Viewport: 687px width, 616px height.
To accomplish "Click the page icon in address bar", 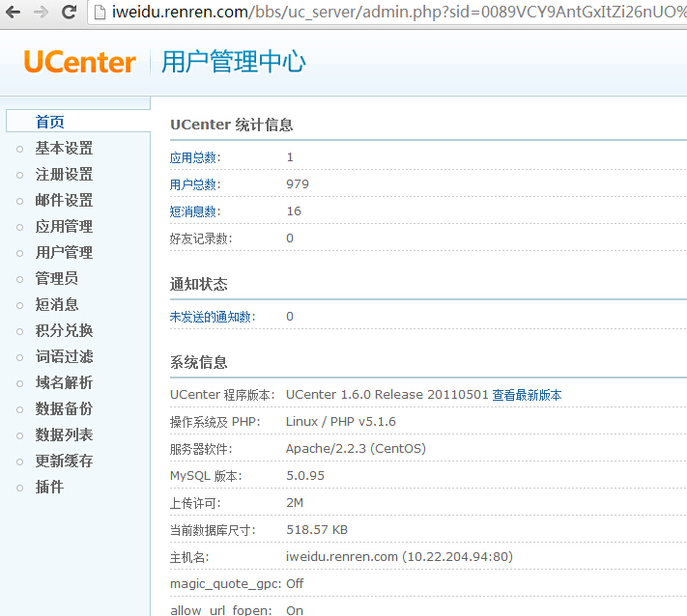I will tap(100, 13).
